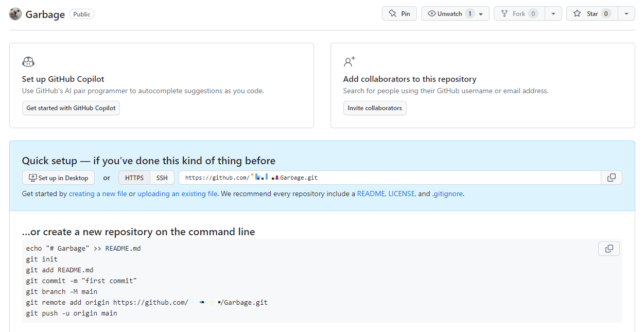644x332 pixels.
Task: Star the Garbage repository
Action: pos(592,14)
